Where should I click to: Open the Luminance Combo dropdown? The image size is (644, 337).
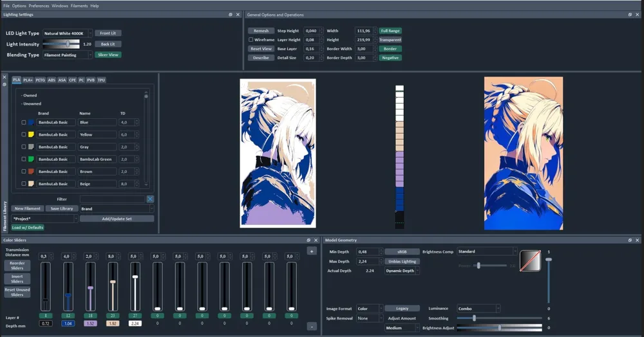click(478, 309)
